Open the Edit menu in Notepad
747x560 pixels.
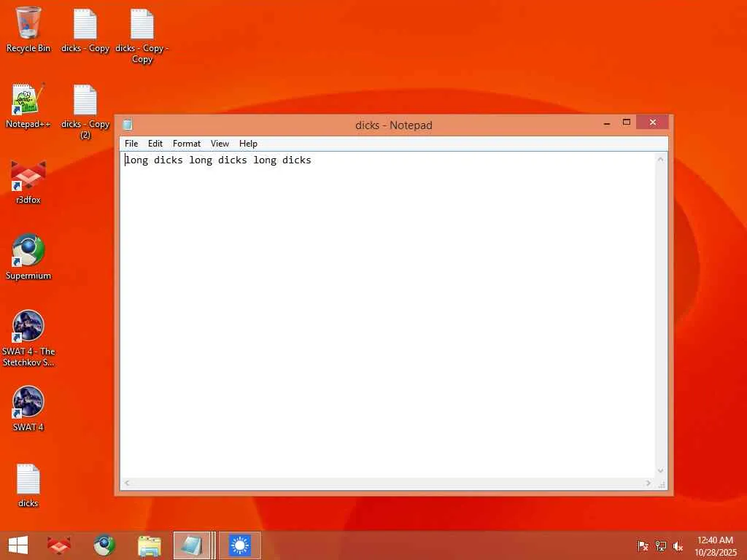point(155,144)
